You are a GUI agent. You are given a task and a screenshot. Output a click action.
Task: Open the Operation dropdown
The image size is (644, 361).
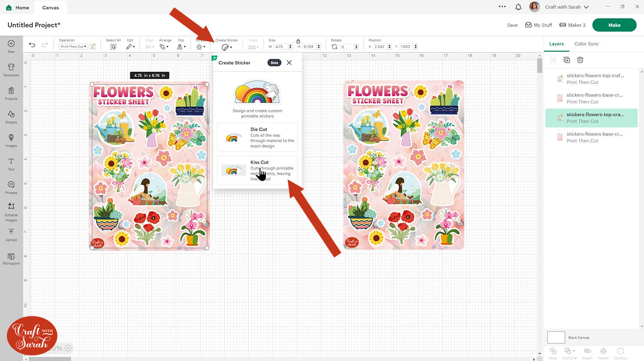pos(73,46)
